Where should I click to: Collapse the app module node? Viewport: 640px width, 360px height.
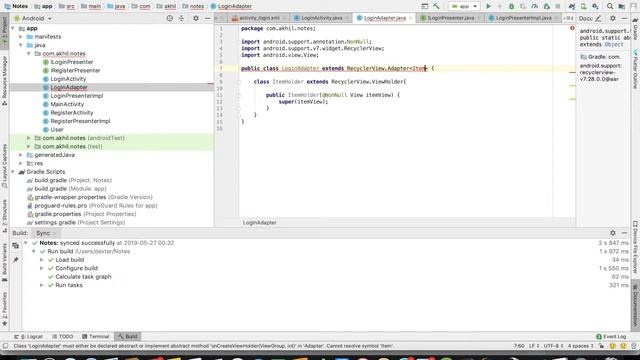coord(13,29)
